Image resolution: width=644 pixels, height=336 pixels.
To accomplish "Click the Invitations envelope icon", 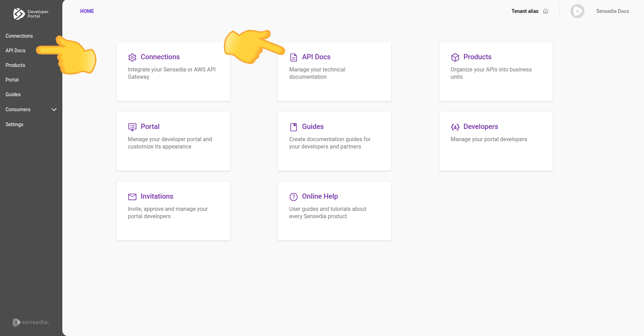I will [x=132, y=197].
